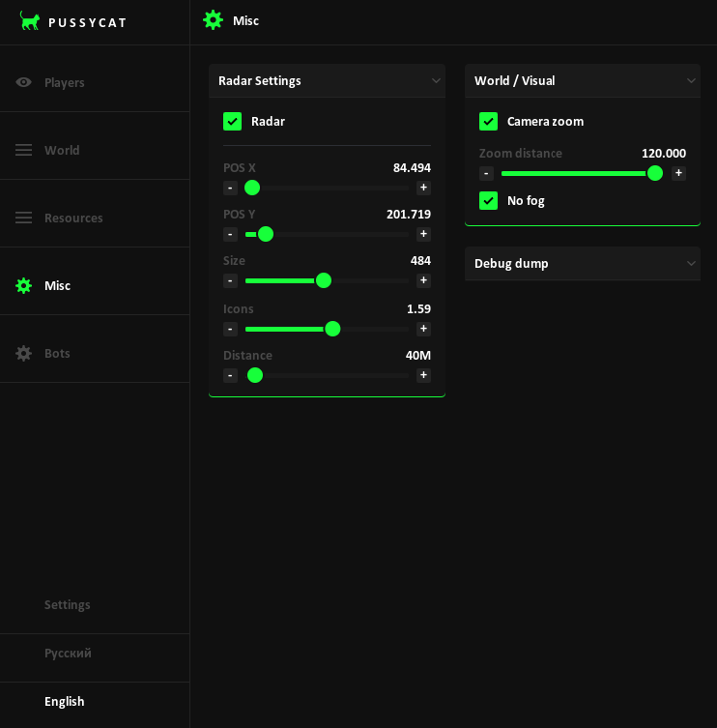
Task: Disable the Radar checkbox
Action: (x=233, y=122)
